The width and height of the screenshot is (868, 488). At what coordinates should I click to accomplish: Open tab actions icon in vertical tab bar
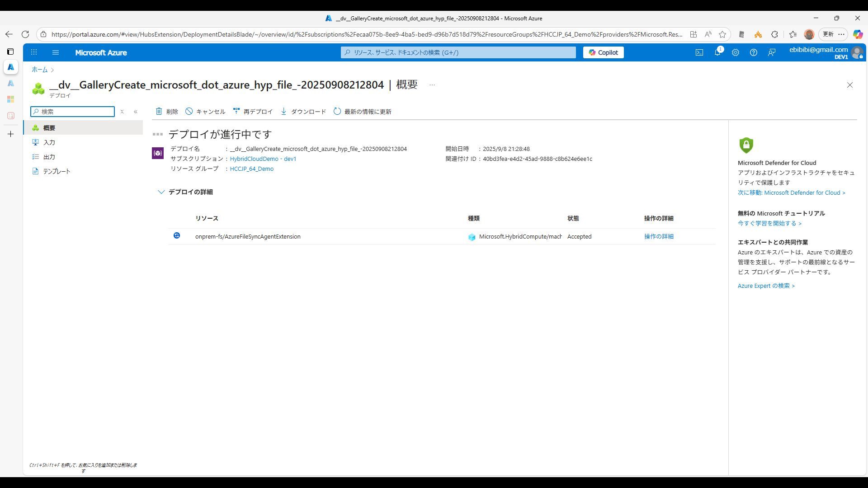click(11, 52)
